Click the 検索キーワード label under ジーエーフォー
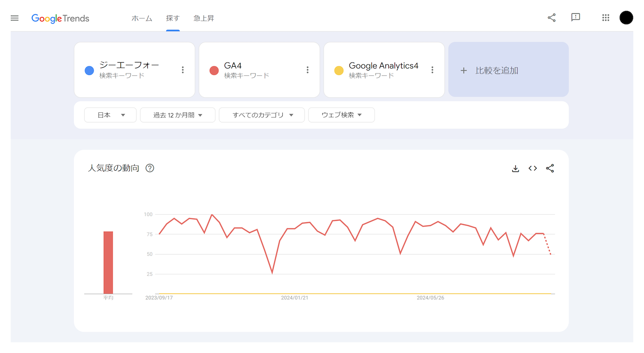Viewport: 644px width, 353px height. [122, 76]
